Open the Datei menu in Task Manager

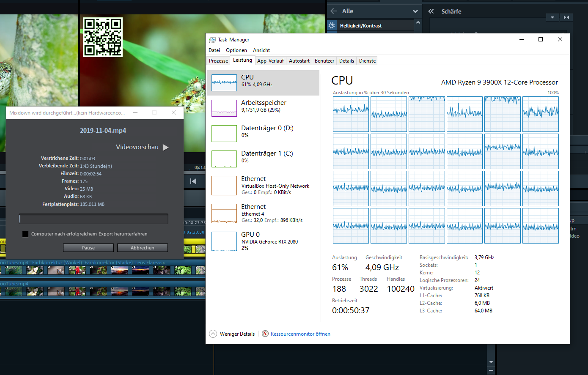214,50
